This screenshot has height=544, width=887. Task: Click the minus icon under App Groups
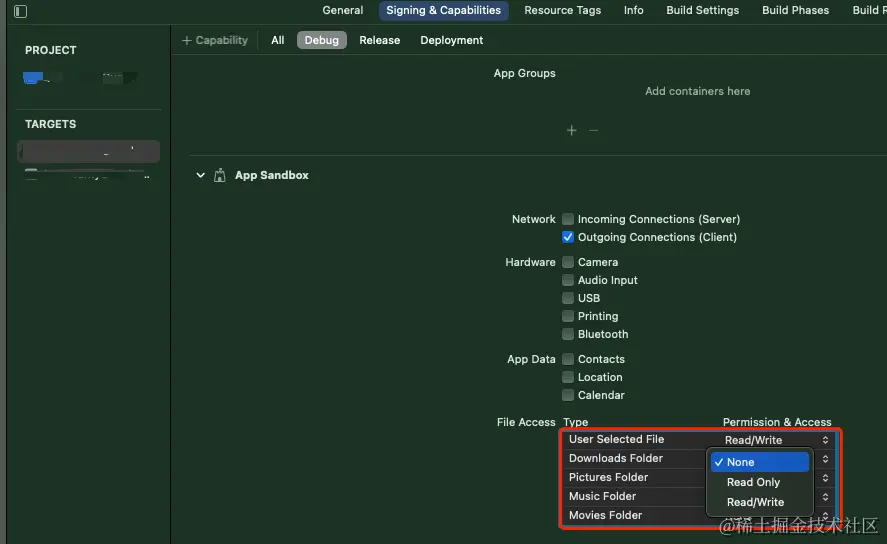593,131
